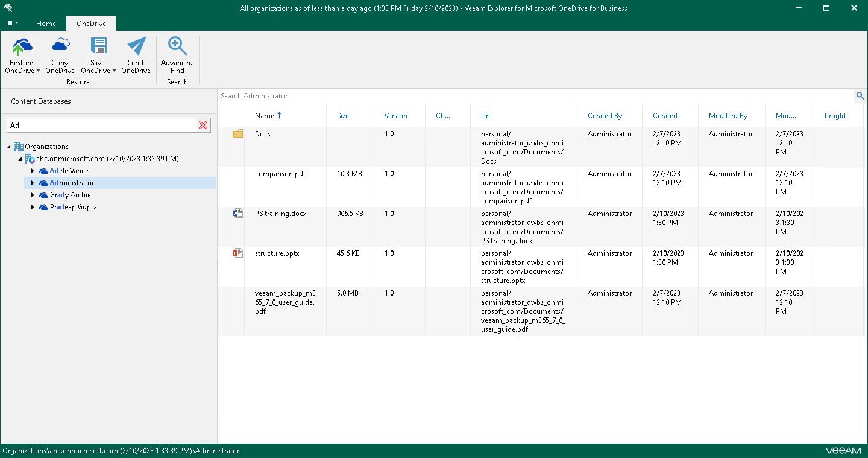Expand the Grady Archie node
Image resolution: width=868 pixels, height=458 pixels.
(33, 195)
